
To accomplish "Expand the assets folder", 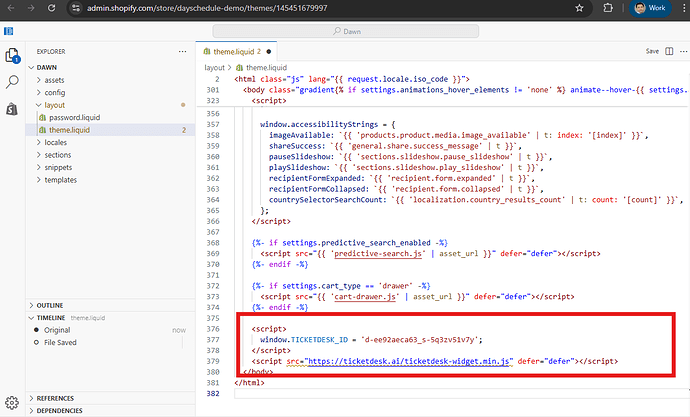I will point(54,78).
